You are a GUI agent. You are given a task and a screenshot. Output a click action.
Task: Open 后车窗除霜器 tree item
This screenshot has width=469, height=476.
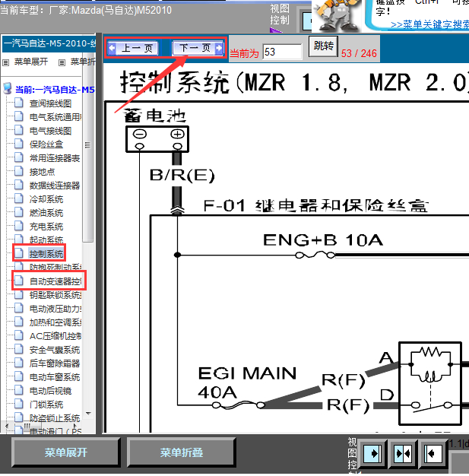[x=55, y=363]
